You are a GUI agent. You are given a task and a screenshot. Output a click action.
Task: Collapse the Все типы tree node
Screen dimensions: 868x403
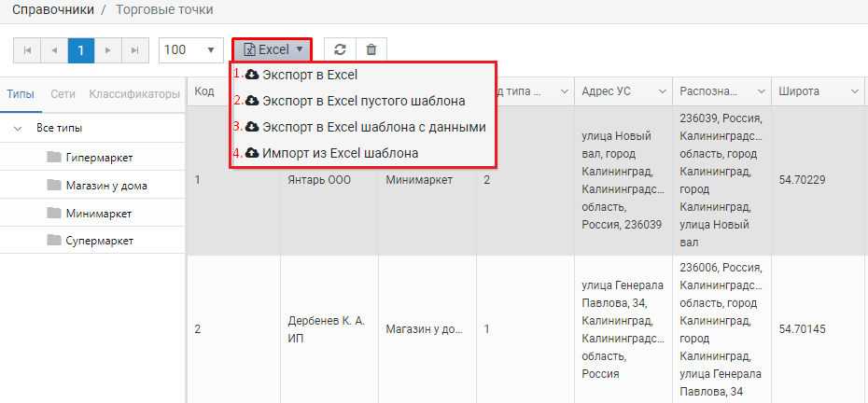19,129
